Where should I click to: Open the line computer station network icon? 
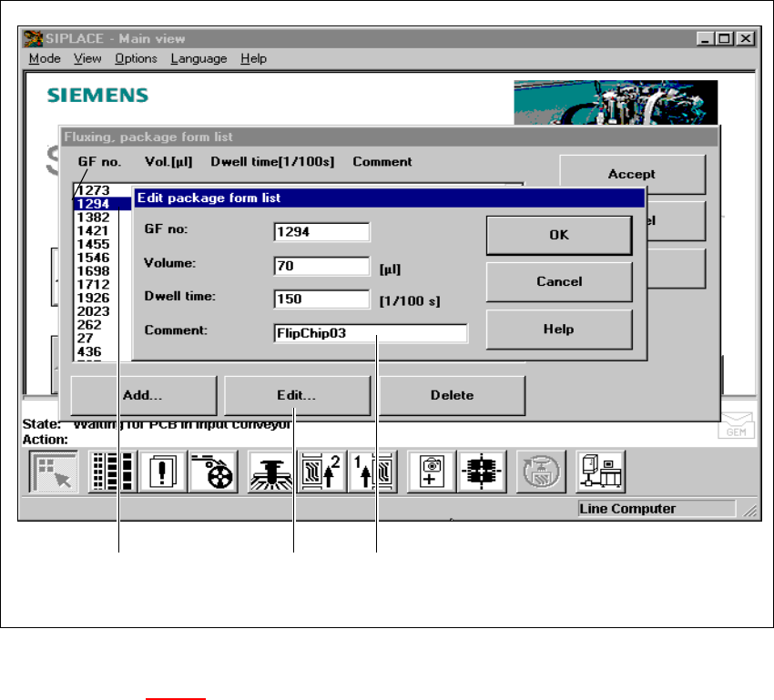pyautogui.click(x=601, y=472)
